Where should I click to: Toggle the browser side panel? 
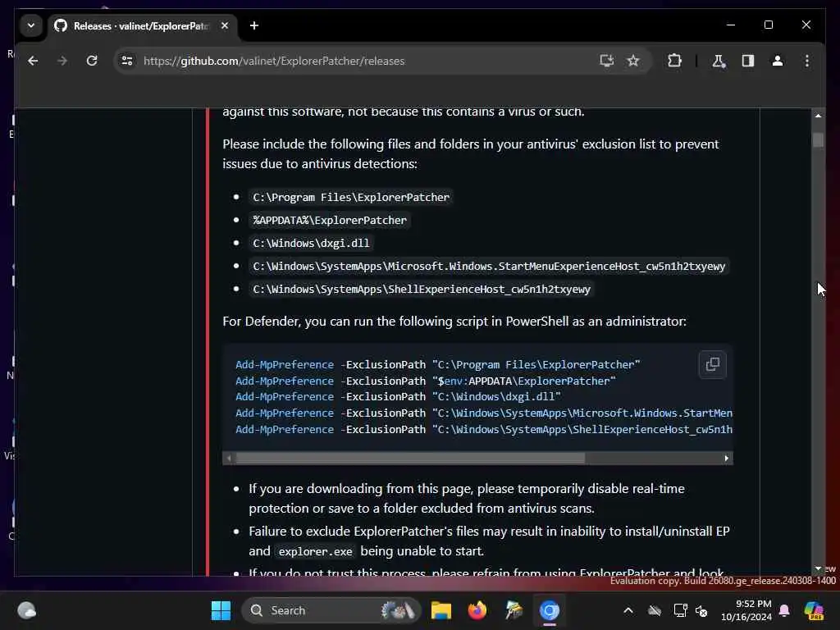pyautogui.click(x=748, y=61)
